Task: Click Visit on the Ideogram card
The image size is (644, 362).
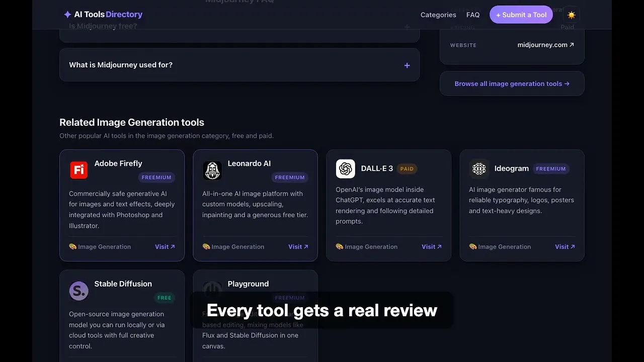Action: click(565, 246)
